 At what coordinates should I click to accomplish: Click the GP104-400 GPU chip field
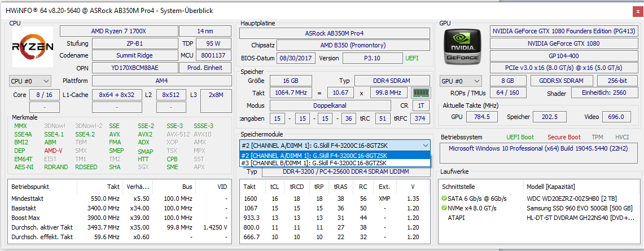tap(563, 55)
